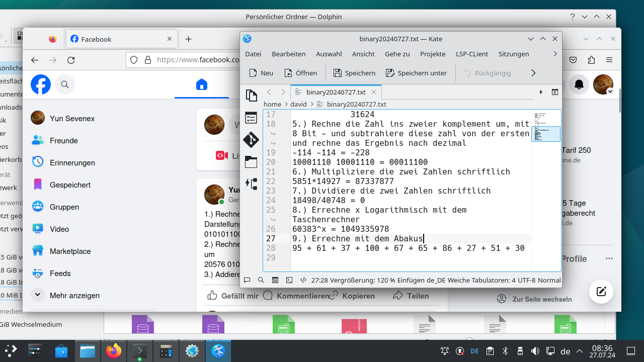The width and height of the screenshot is (644, 362).
Task: Expand the Kate toolbar overflow chevron
Action: point(533,73)
